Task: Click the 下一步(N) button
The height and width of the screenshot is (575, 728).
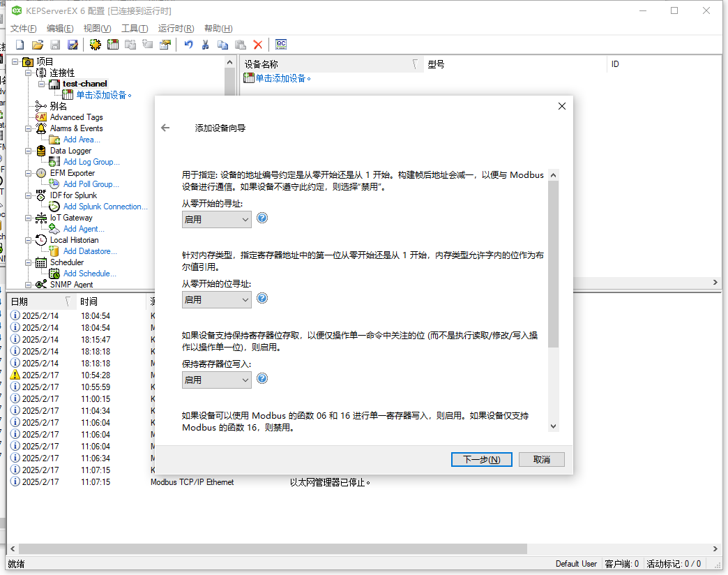Action: [481, 459]
